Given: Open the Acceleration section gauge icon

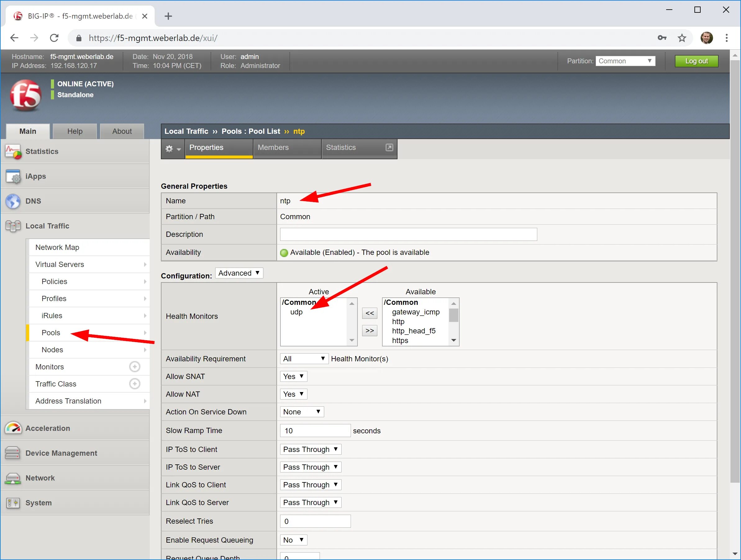Looking at the screenshot, I should tap(13, 428).
